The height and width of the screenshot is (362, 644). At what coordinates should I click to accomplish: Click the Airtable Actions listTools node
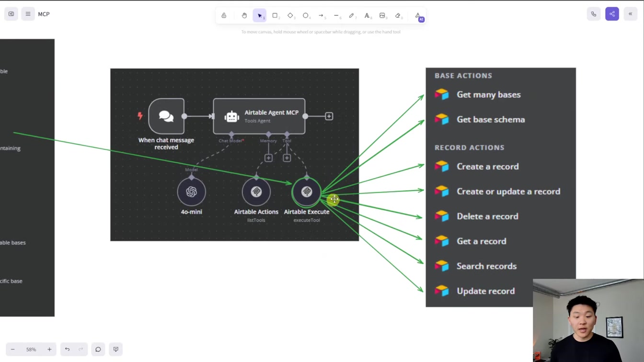256,192
